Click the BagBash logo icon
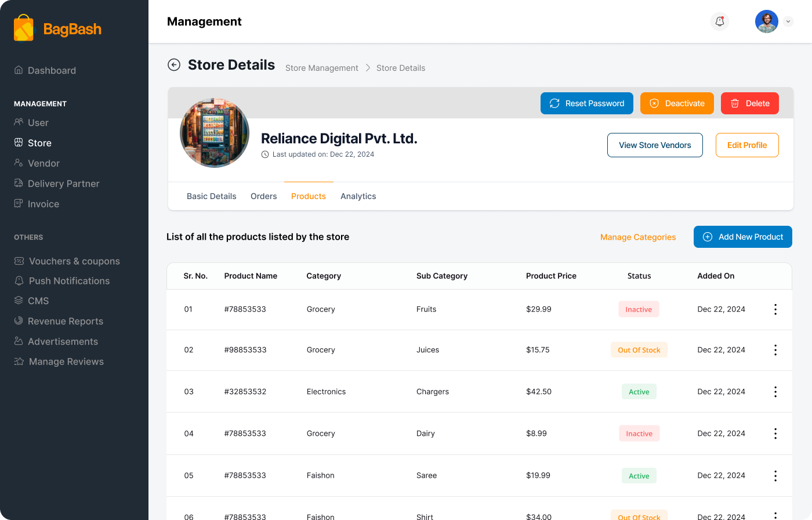The width and height of the screenshot is (812, 520). point(24,28)
